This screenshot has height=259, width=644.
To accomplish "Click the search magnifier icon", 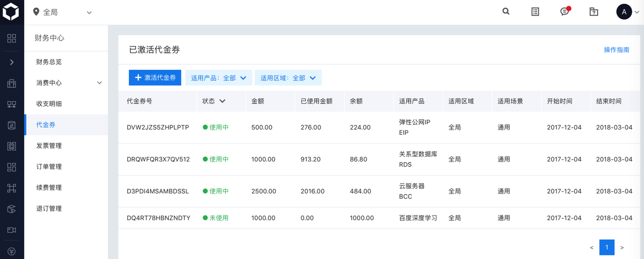I will (506, 12).
